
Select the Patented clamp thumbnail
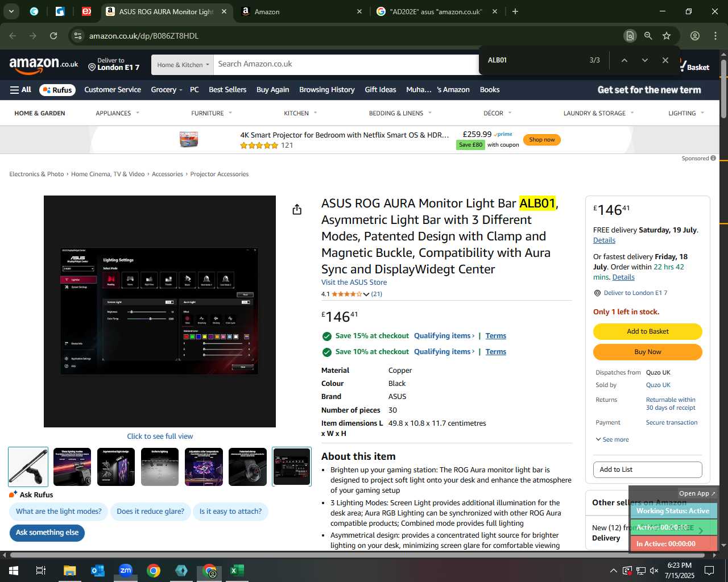click(247, 467)
